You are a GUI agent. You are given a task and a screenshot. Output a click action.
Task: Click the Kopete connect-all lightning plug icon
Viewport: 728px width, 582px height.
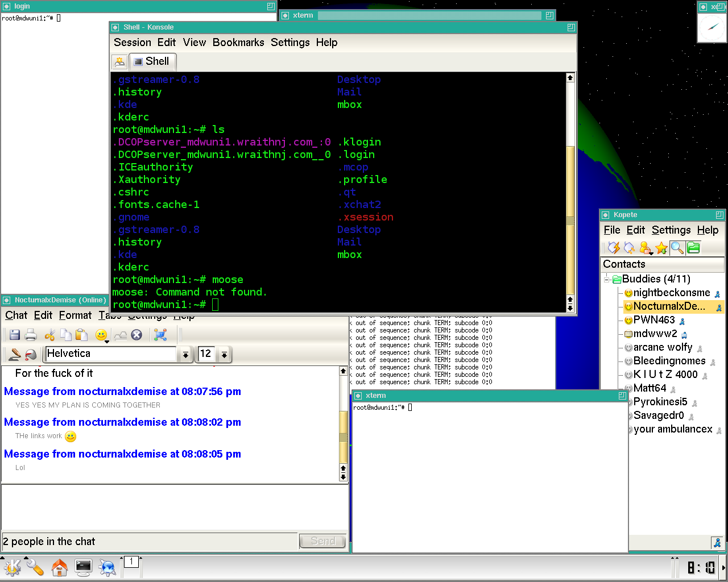coord(614,248)
